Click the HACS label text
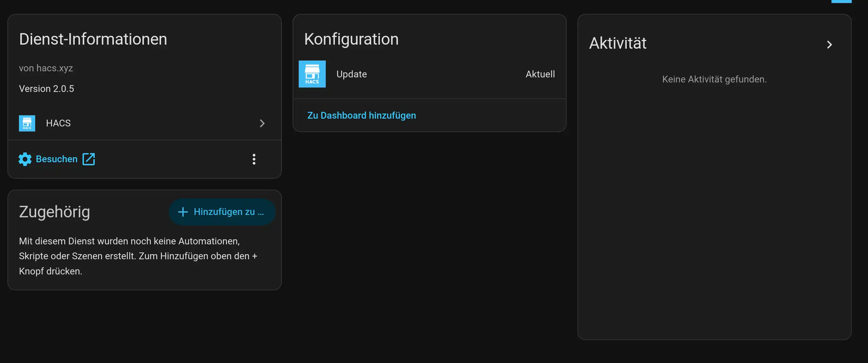 point(58,123)
